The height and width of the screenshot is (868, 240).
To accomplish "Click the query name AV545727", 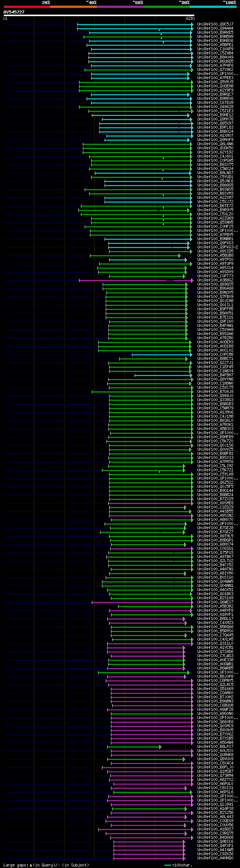I will point(14,12).
